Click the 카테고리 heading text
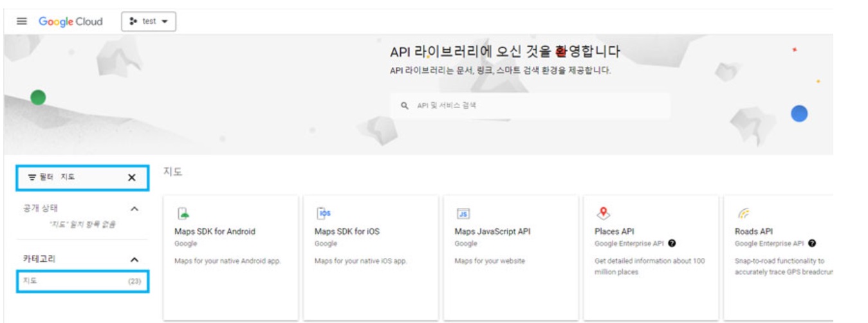Screen dimensions: 868x323 point(39,259)
